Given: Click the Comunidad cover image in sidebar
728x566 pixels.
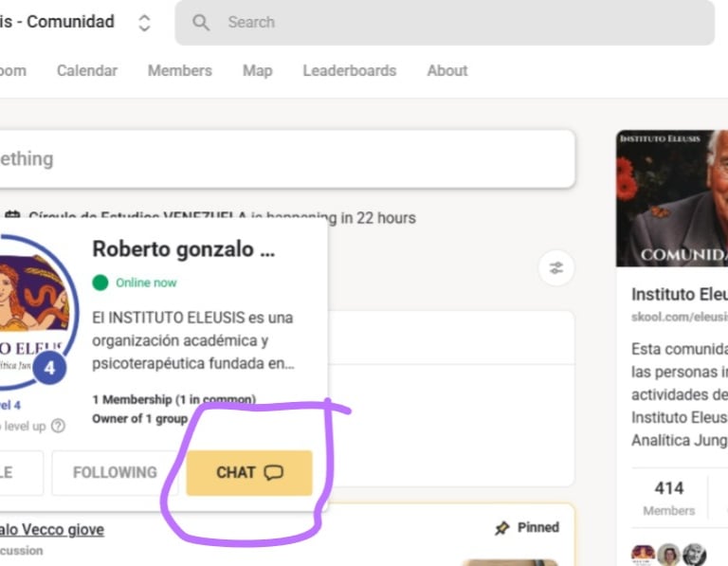Looking at the screenshot, I should click(672, 198).
